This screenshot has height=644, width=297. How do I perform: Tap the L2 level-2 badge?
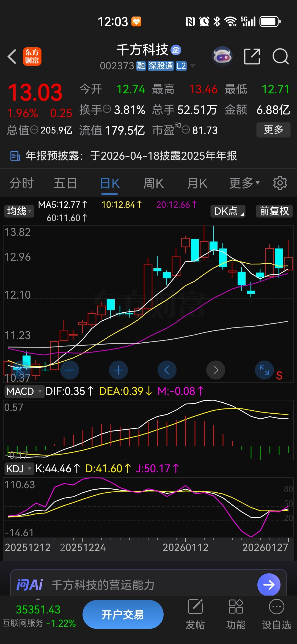pyautogui.click(x=181, y=66)
